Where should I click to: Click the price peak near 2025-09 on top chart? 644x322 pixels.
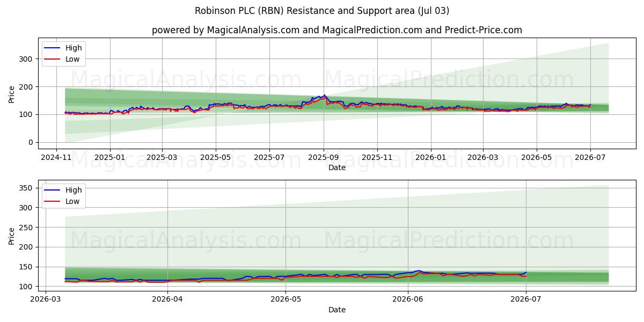324,96
